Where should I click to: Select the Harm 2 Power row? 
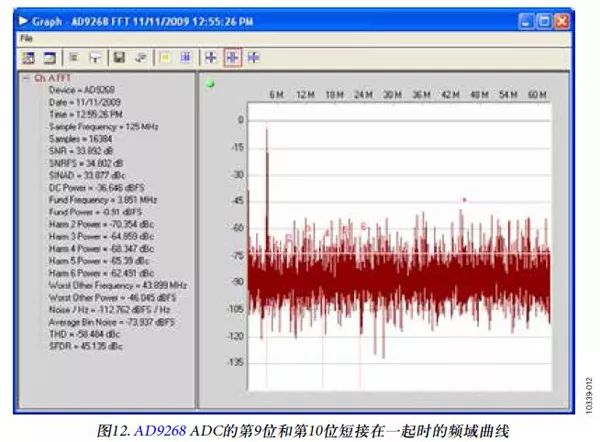tap(101, 224)
